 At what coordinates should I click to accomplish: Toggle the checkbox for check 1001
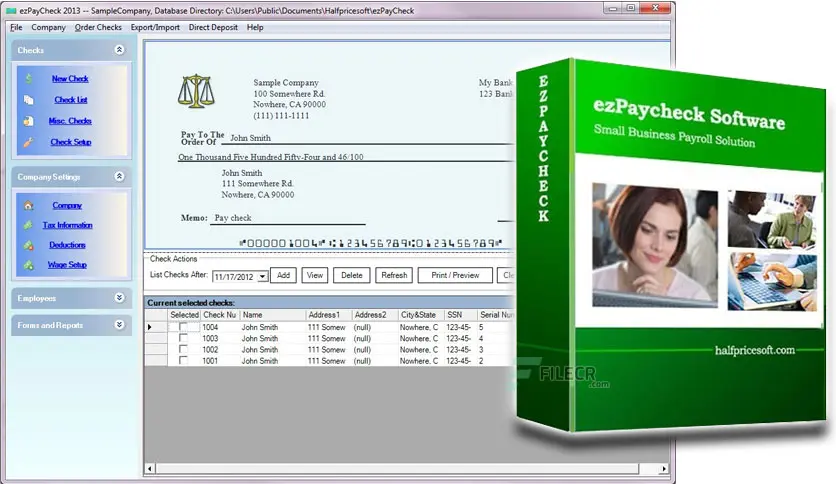click(183, 360)
